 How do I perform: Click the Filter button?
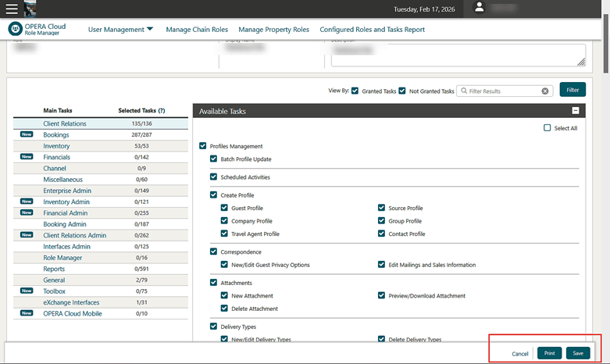click(573, 90)
